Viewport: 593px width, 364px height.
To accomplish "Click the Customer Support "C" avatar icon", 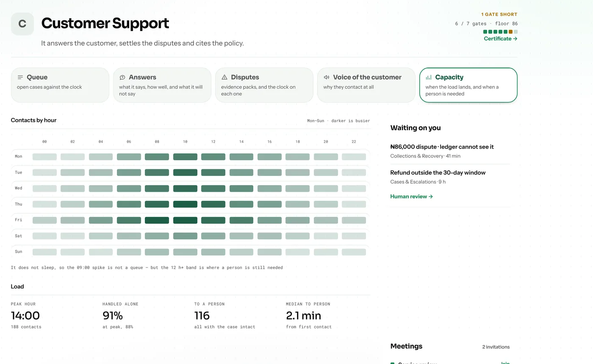I will (x=22, y=24).
